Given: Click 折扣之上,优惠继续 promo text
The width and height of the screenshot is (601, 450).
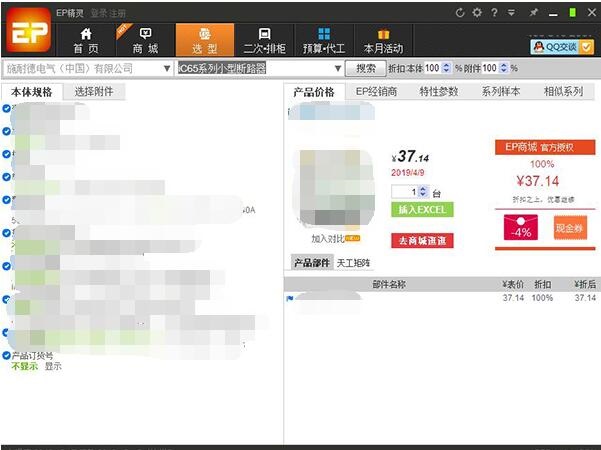Looking at the screenshot, I should [x=544, y=200].
